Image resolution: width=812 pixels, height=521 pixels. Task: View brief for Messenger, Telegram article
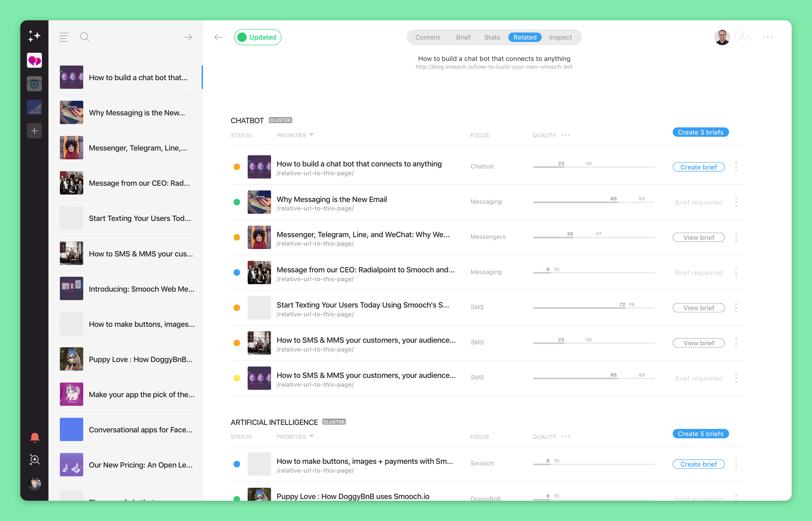(698, 237)
